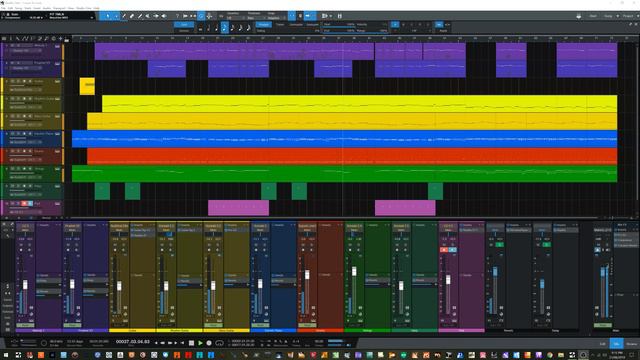Screen dimensions: 640x360
Task: Open the video icon dropdown arrow
Action: point(331,16)
